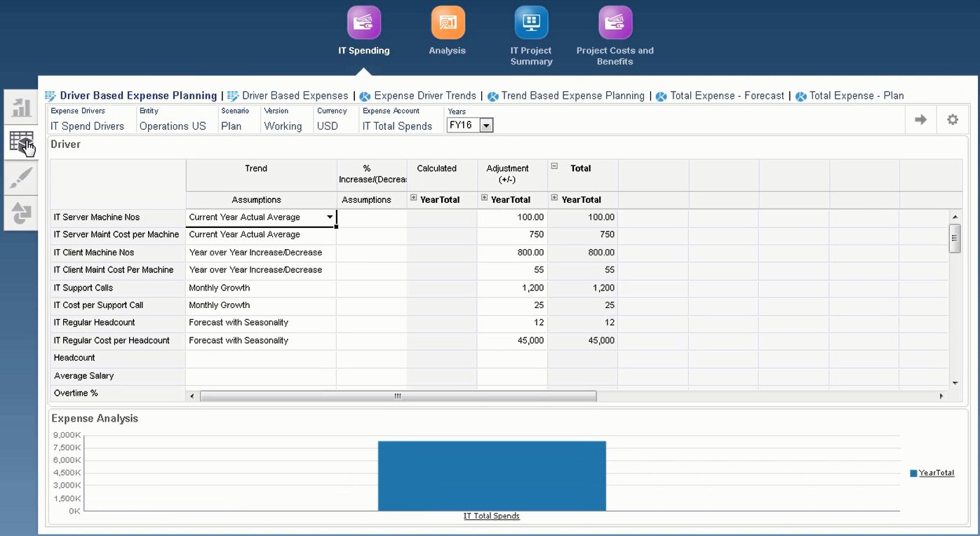Expand YearTotal under Adjustment column
Screen dimensions: 980x536
click(484, 199)
